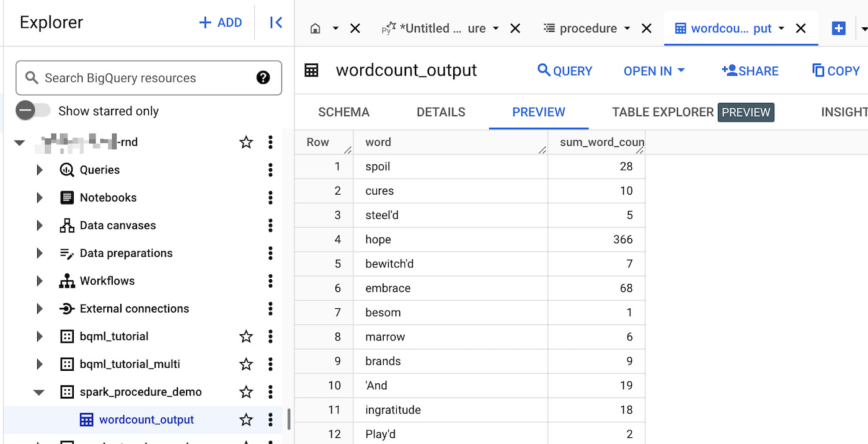The image size is (868, 444).
Task: Click the QUERY button above the table
Action: click(564, 71)
